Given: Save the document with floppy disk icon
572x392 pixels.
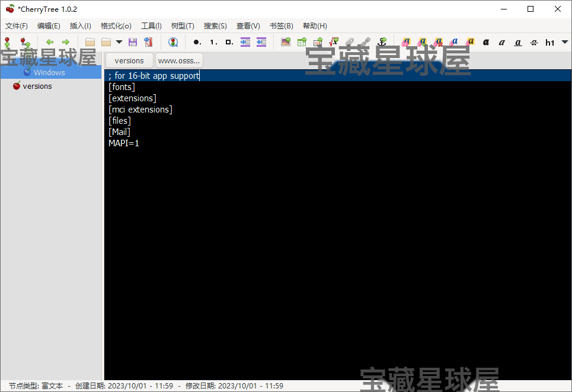Looking at the screenshot, I should 133,42.
